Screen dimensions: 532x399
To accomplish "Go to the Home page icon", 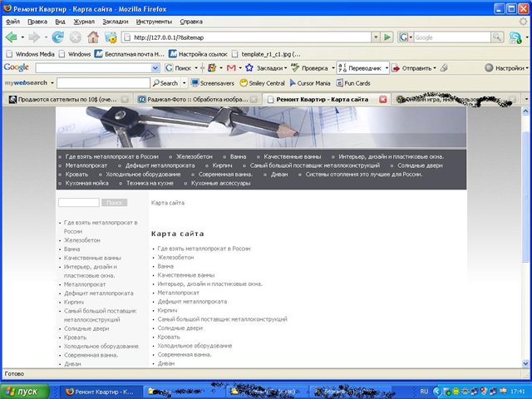I will [x=93, y=37].
